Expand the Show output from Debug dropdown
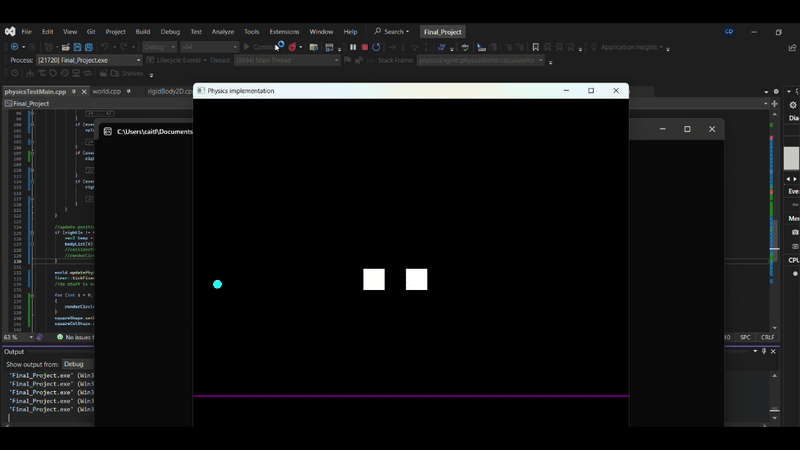The width and height of the screenshot is (800, 450). (78, 364)
